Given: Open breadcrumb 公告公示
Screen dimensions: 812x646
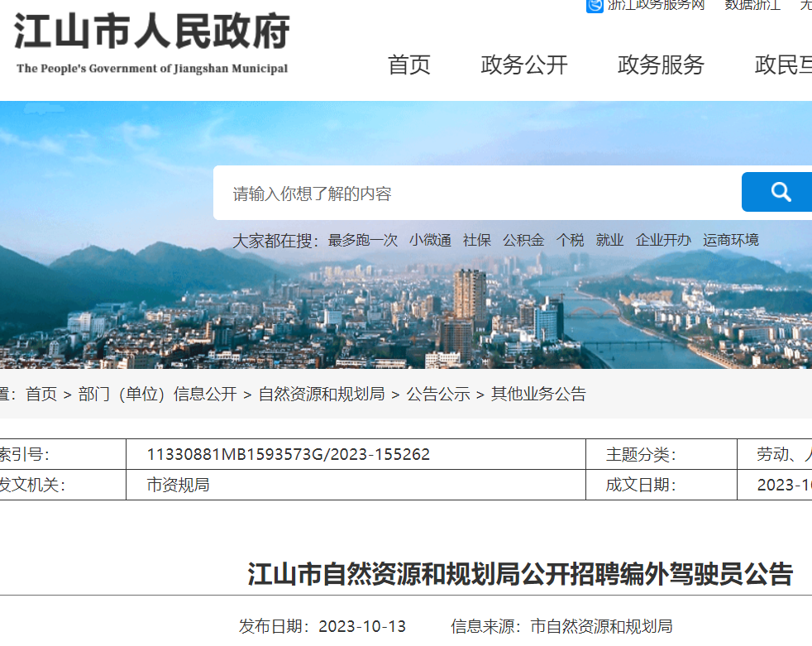Looking at the screenshot, I should point(438,395).
